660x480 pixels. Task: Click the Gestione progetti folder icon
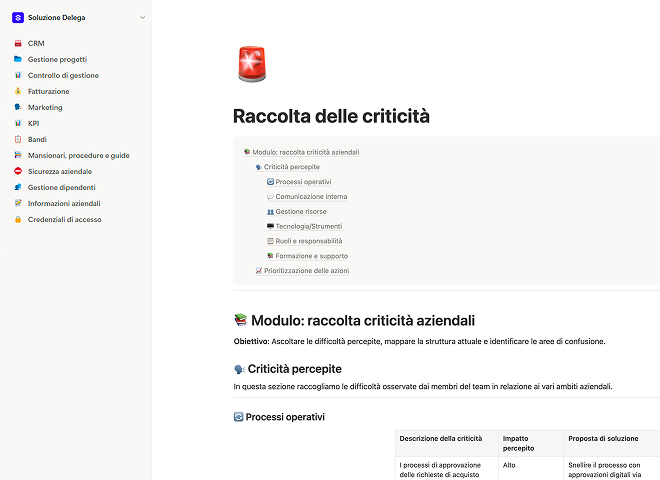coord(18,59)
